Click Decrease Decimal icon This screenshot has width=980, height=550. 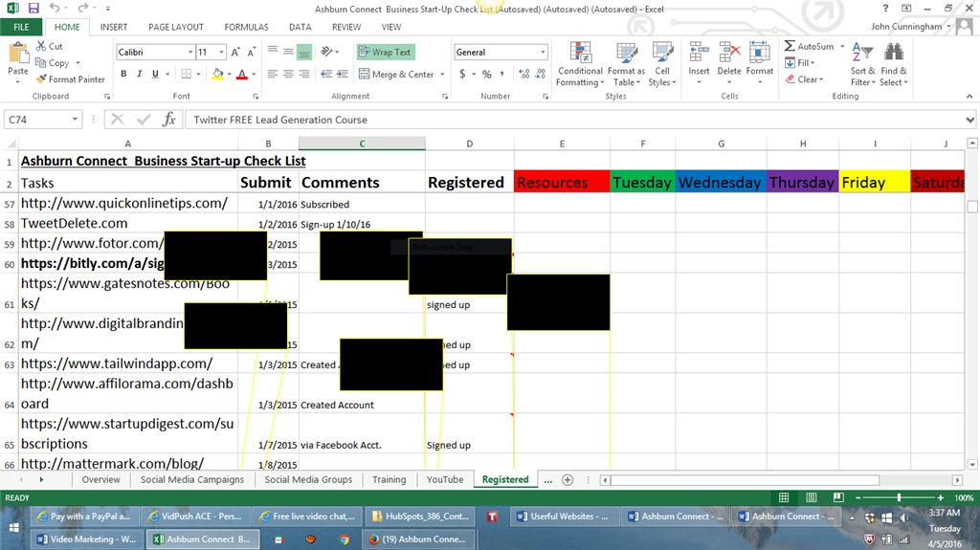tap(541, 74)
